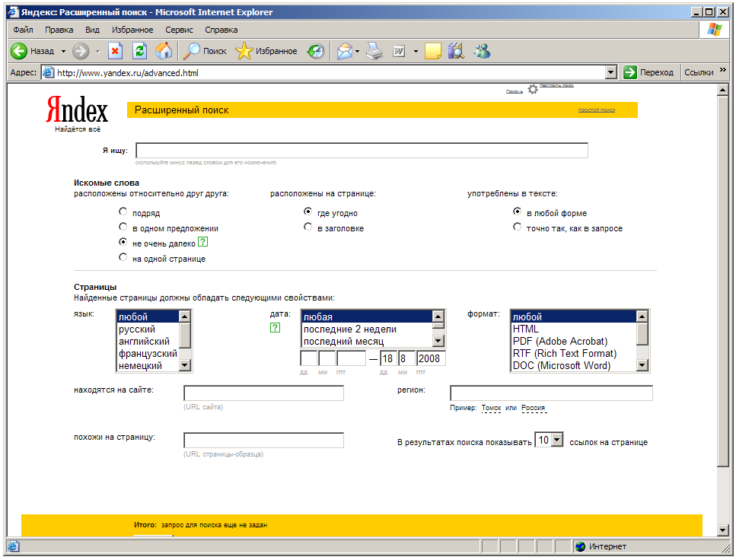Click the status bar Internet zone globe icon

pos(581,546)
